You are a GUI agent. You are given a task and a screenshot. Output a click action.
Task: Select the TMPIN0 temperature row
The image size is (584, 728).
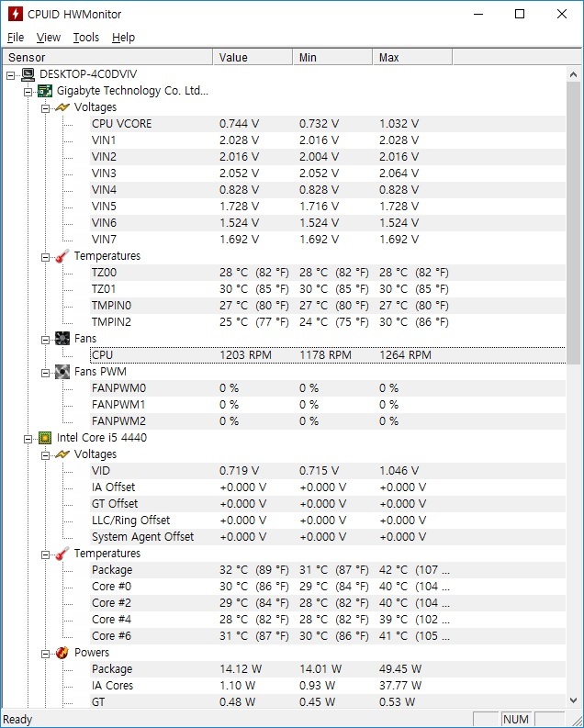point(328,306)
